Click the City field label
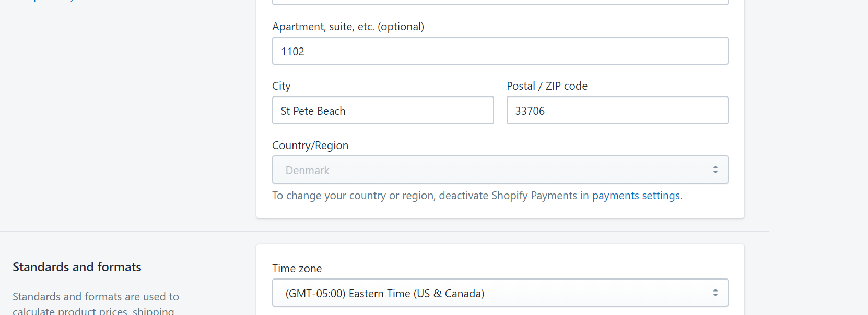 (x=281, y=86)
